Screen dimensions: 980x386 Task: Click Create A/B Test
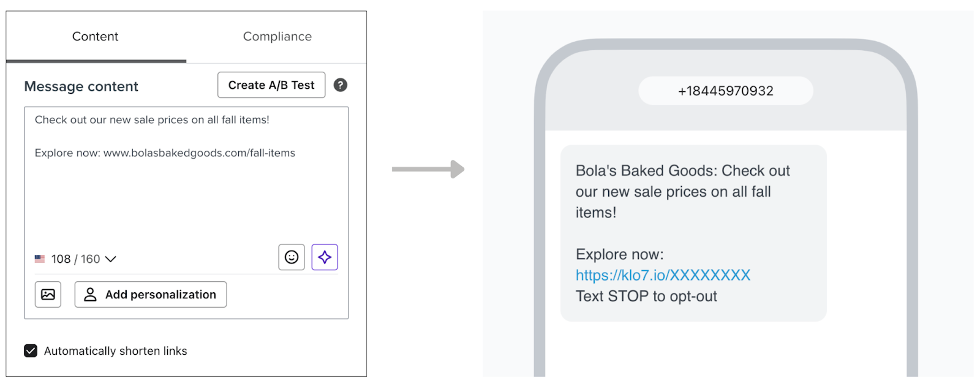pos(271,85)
